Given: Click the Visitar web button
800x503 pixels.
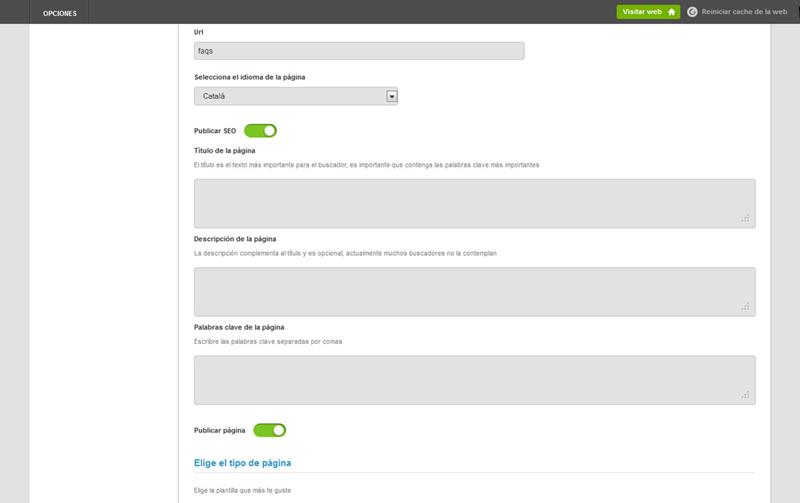Looking at the screenshot, I should coord(641,12).
